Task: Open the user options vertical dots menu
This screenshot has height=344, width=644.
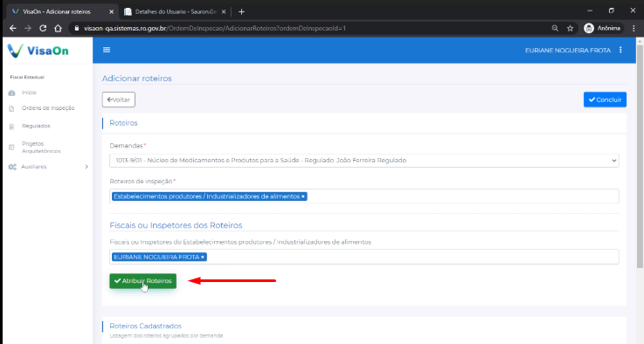Action: pos(620,50)
